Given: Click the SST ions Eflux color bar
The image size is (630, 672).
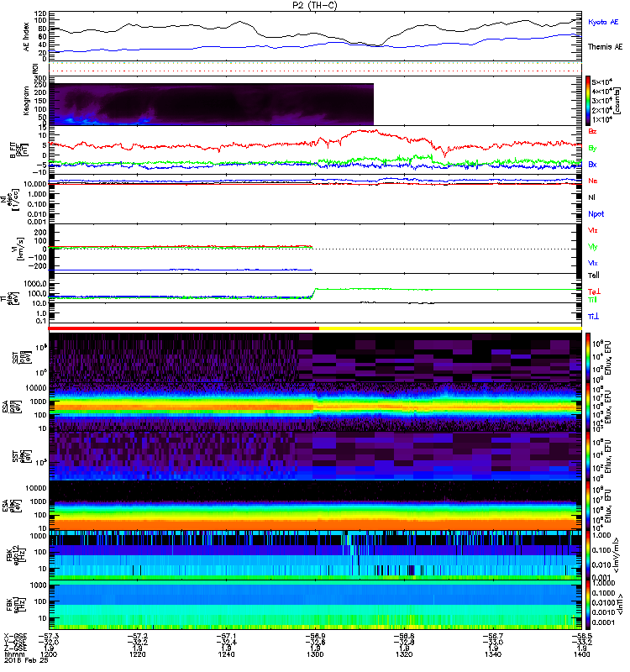Looking at the screenshot, I should click(587, 357).
